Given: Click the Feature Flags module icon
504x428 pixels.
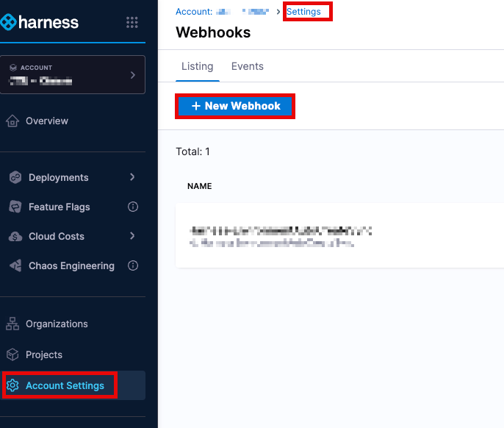Looking at the screenshot, I should (15, 207).
